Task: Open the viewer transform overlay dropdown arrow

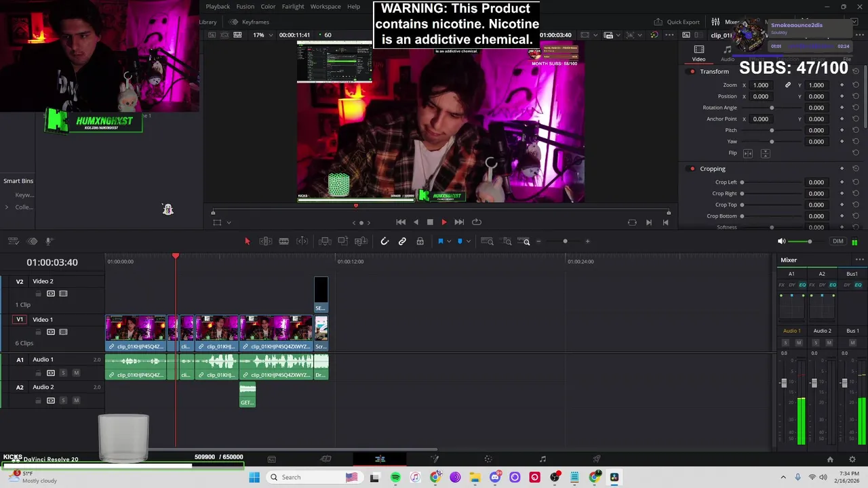Action: tap(229, 222)
